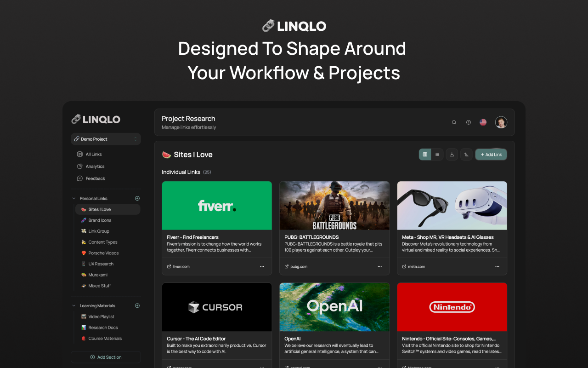Image resolution: width=588 pixels, height=368 pixels.
Task: Click the user profile avatar
Action: coord(501,122)
